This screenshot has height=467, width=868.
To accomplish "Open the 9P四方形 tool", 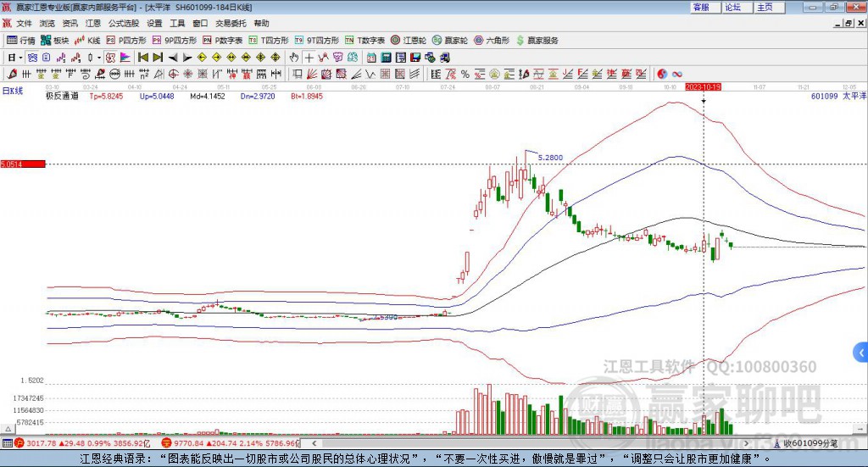I will coord(175,41).
